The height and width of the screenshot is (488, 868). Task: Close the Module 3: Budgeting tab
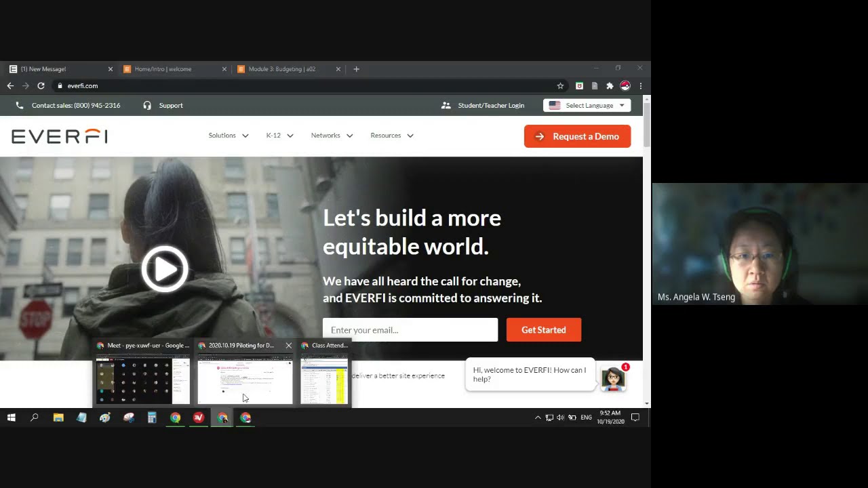pos(338,69)
